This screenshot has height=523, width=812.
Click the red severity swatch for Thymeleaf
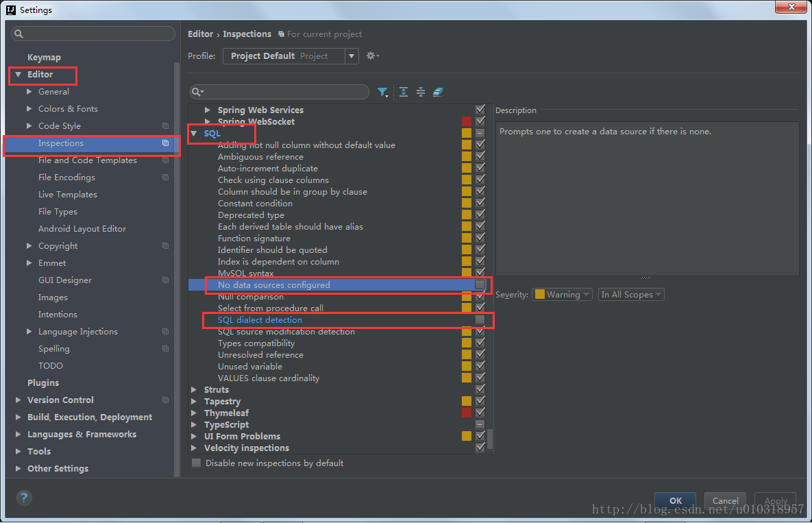click(467, 413)
